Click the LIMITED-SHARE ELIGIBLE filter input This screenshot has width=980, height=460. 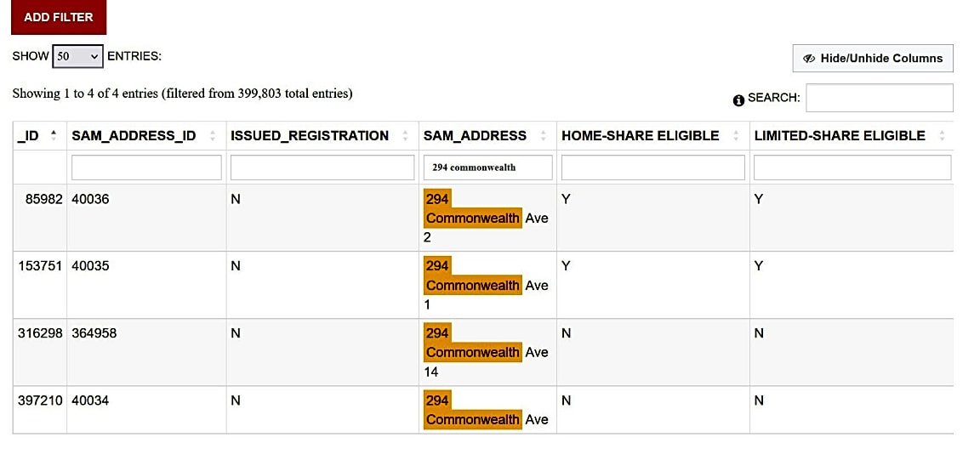click(852, 168)
